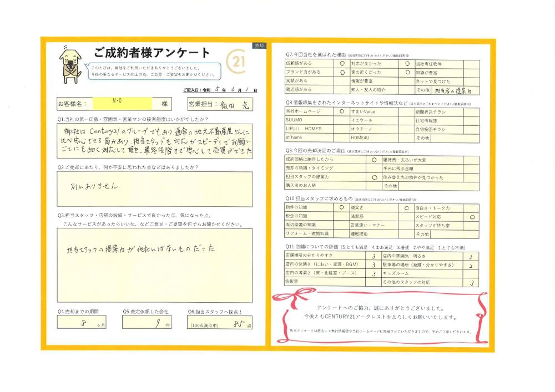This screenshot has height=392, width=555.
Task: Toggle the Q9 circle for 担当スタッフの提案力
Action: point(374,177)
